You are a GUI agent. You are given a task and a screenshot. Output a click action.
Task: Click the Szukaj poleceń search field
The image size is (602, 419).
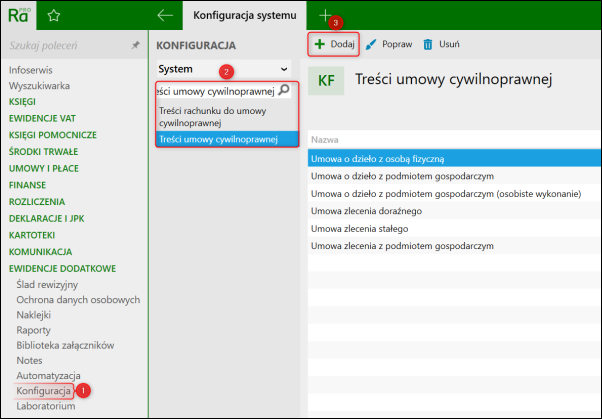(x=69, y=45)
